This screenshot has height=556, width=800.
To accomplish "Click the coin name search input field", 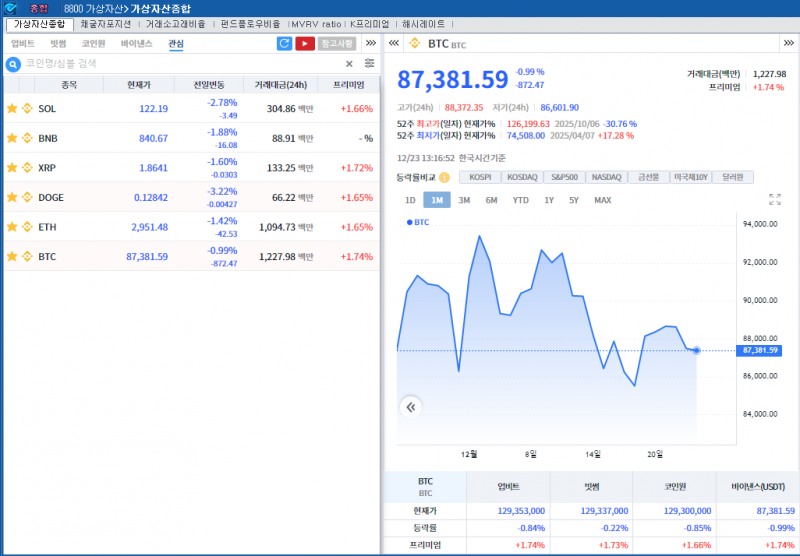I will (x=180, y=64).
